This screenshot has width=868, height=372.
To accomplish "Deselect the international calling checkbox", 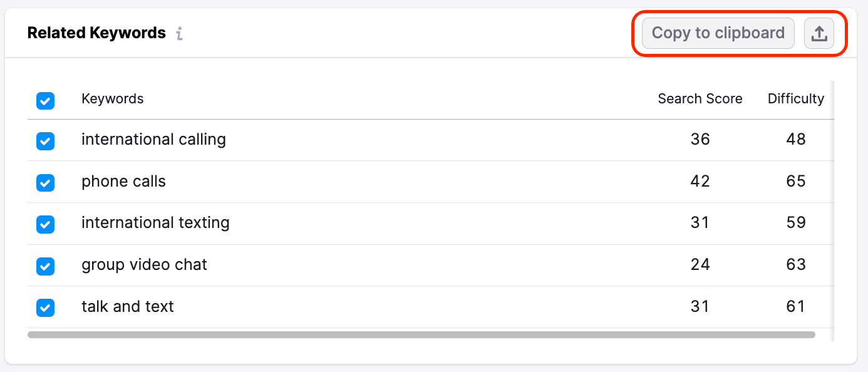I will coord(45,142).
